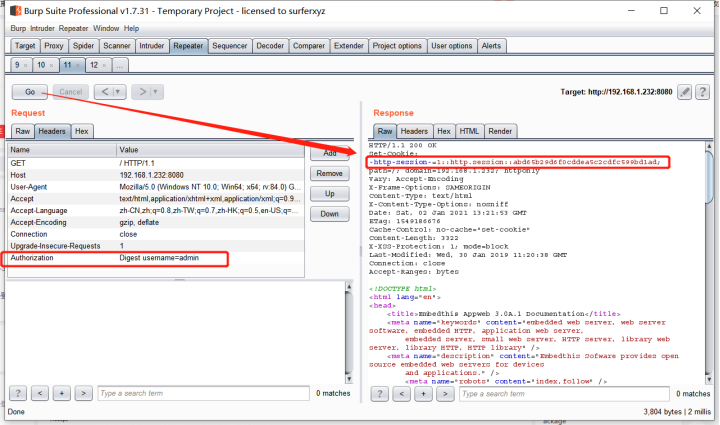The width and height of the screenshot is (720, 425).
Task: Switch response view to Headers tab
Action: (414, 131)
